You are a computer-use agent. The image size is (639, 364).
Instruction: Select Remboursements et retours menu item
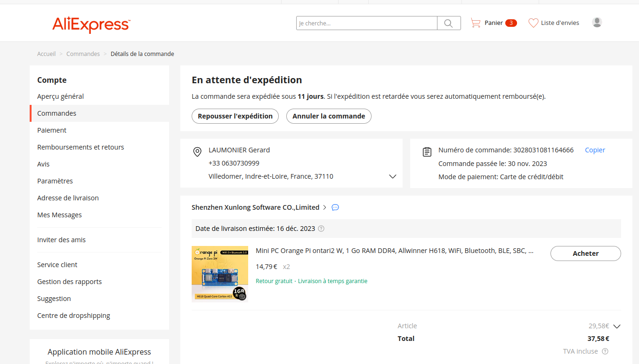point(81,147)
